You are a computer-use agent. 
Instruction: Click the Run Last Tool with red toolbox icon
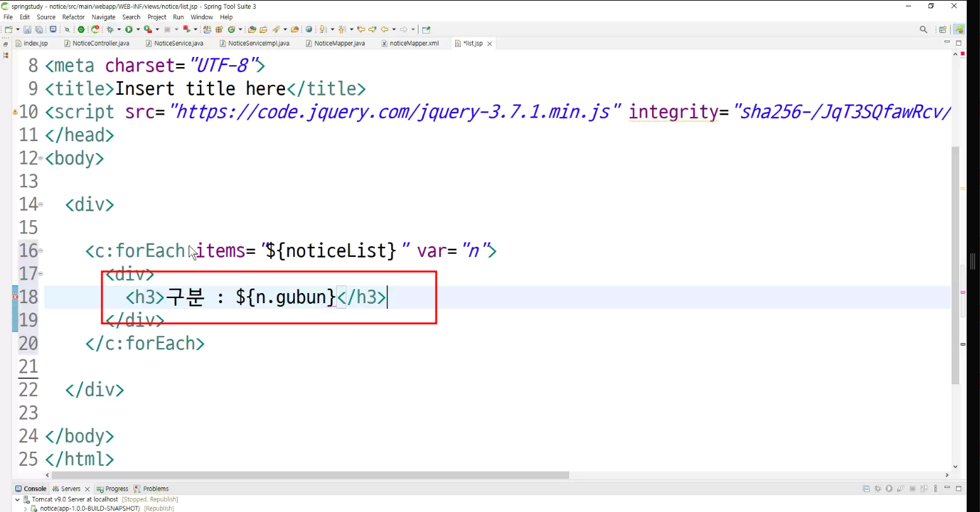(148, 29)
